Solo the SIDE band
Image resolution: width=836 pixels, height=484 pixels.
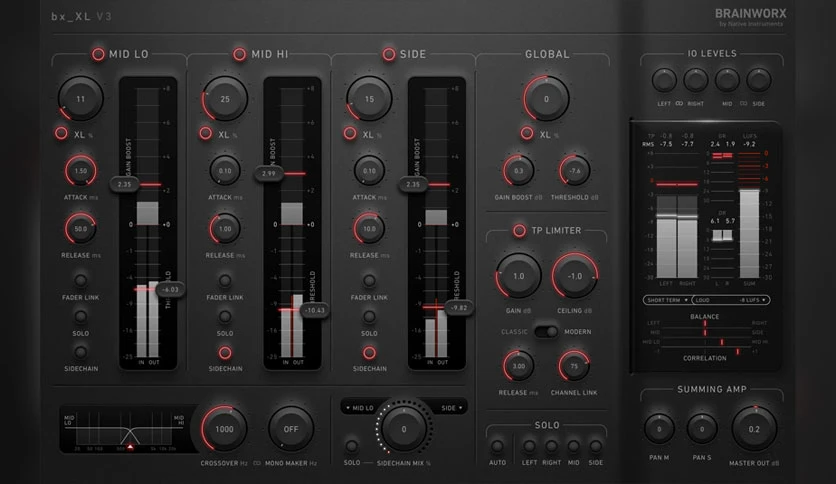[369, 317]
